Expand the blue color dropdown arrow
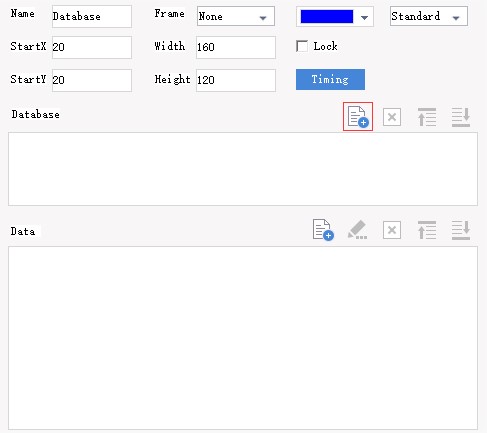Image resolution: width=487 pixels, height=433 pixels. click(364, 17)
